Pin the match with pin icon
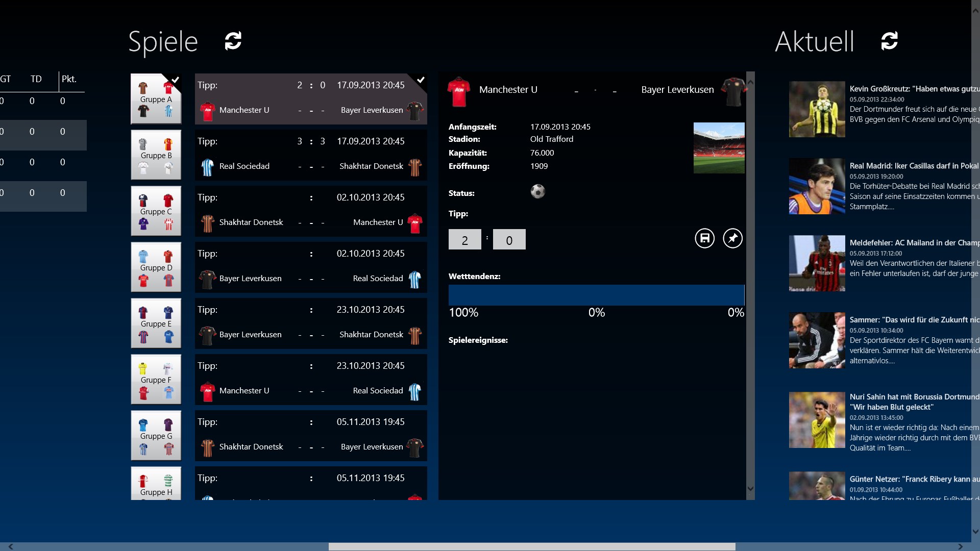 tap(732, 238)
